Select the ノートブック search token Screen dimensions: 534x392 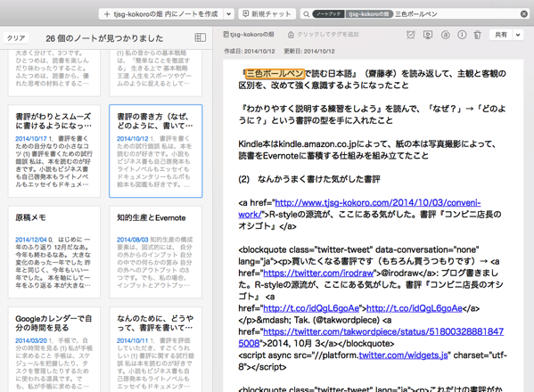click(329, 14)
